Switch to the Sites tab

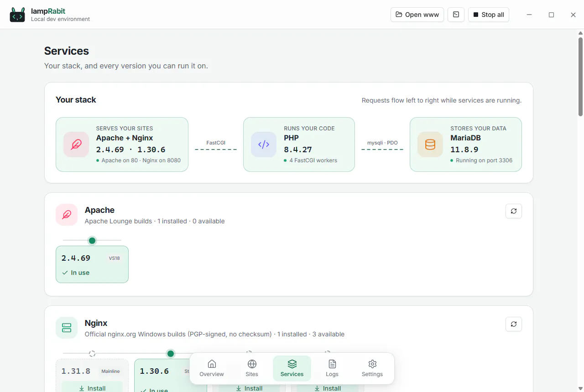[x=252, y=368]
